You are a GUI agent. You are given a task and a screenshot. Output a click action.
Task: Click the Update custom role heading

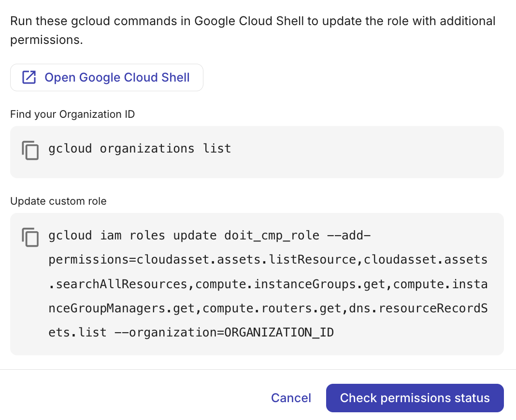point(58,201)
